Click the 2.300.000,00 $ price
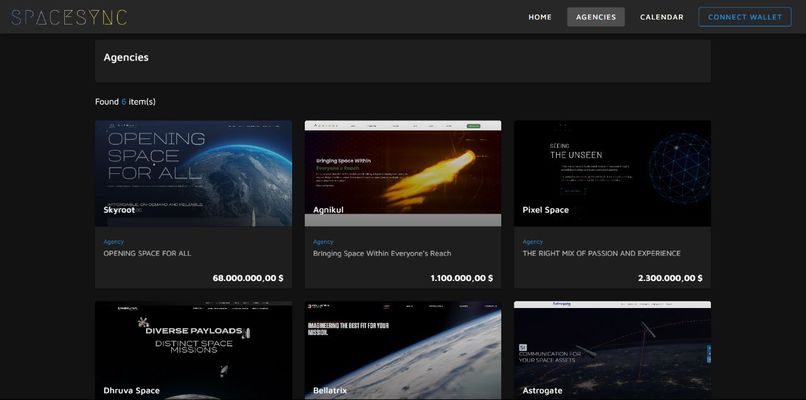Viewport: 806px width, 400px height. pos(670,278)
